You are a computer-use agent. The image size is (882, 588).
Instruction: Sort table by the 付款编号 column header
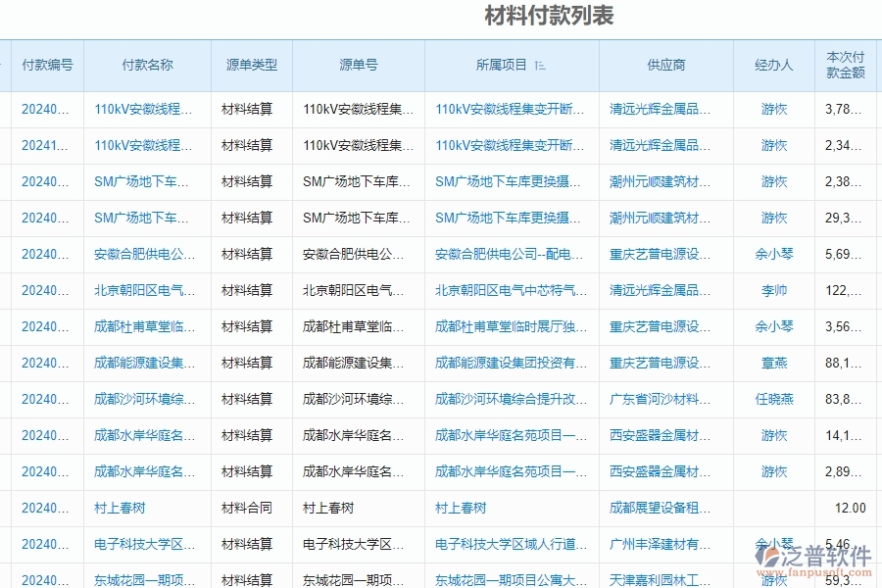(47, 66)
